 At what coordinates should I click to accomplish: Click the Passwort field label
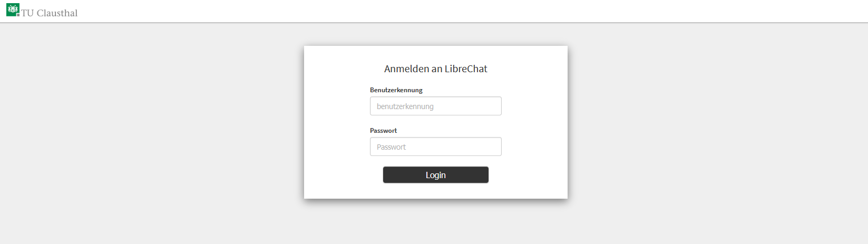pos(383,131)
